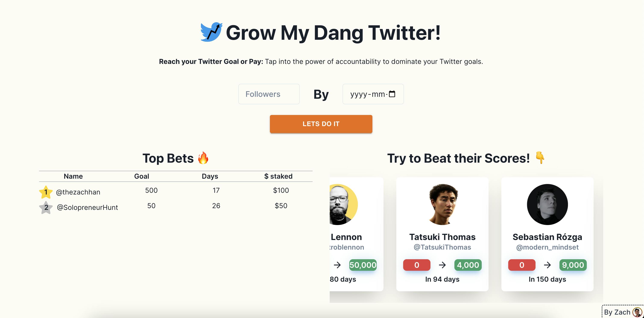Click the gold star rank 1 icon

[x=46, y=192]
